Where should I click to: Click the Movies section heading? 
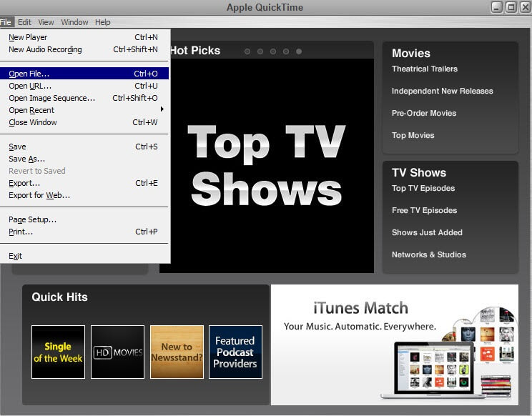coord(411,53)
